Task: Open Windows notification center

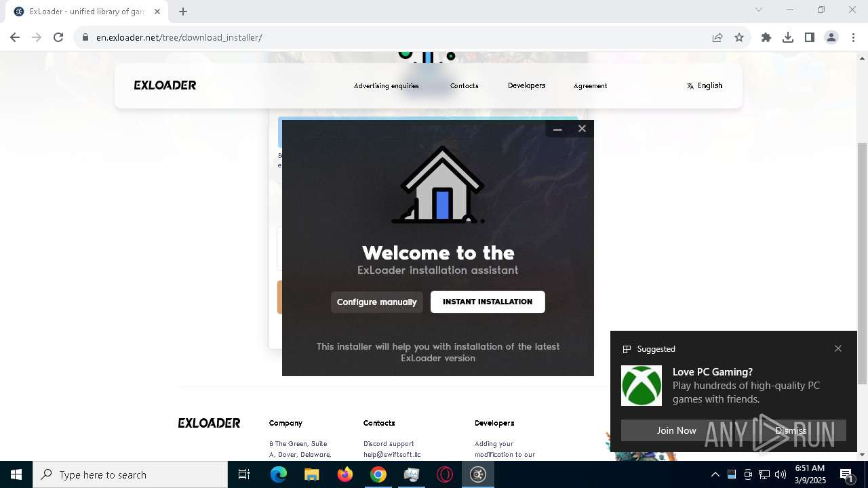Action: 846,474
